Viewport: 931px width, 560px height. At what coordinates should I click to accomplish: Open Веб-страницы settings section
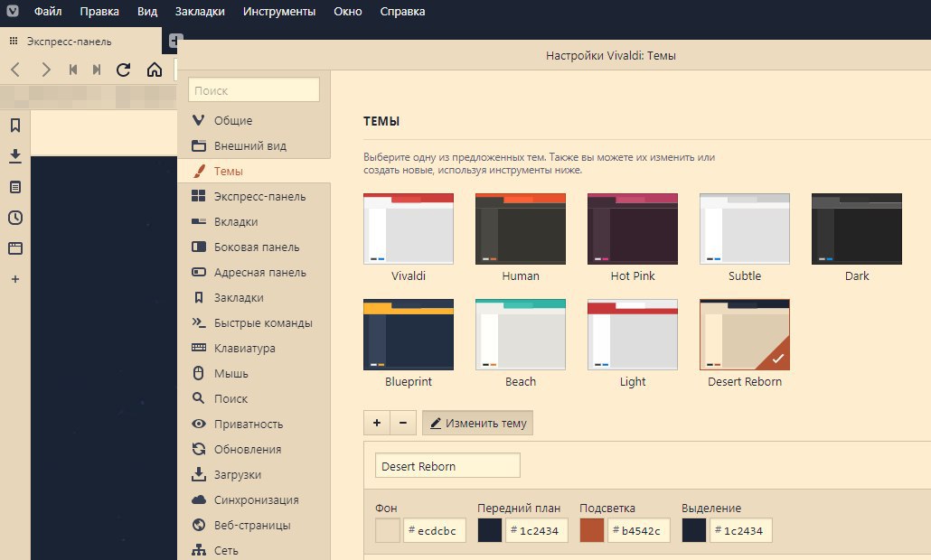(254, 526)
